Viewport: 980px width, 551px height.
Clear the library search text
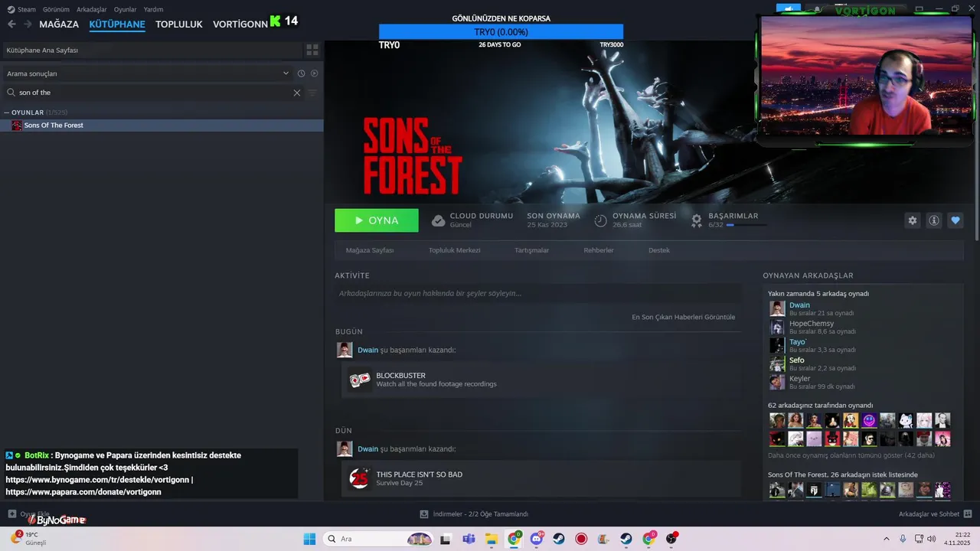click(297, 93)
